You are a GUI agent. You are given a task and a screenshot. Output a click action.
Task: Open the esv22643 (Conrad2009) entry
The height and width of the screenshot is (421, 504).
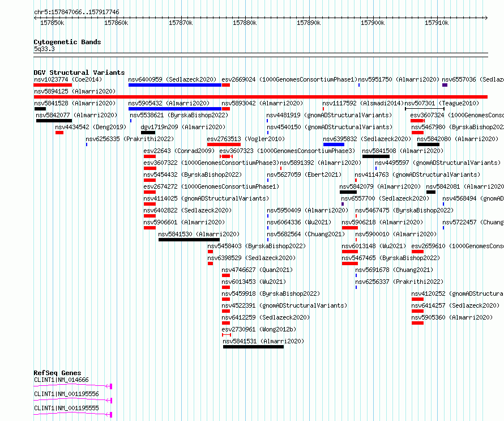click(179, 151)
